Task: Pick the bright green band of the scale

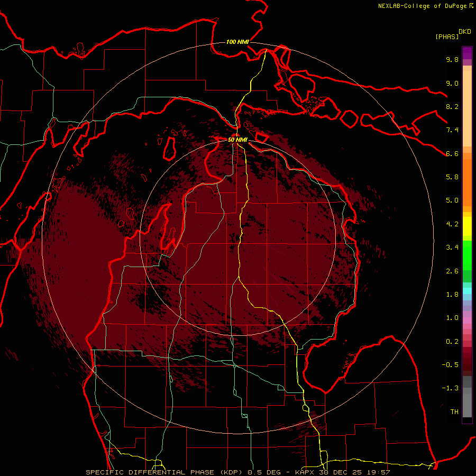Action: (x=467, y=255)
